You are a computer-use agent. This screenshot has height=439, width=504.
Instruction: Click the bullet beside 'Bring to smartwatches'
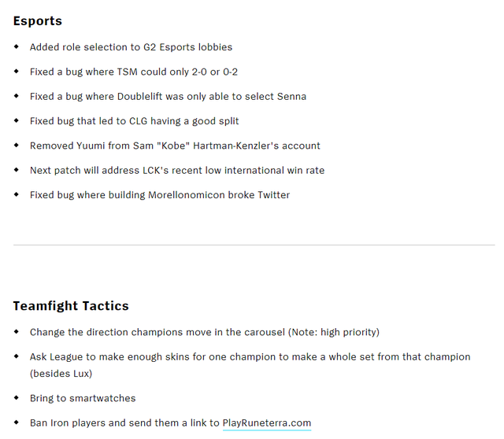17,398
